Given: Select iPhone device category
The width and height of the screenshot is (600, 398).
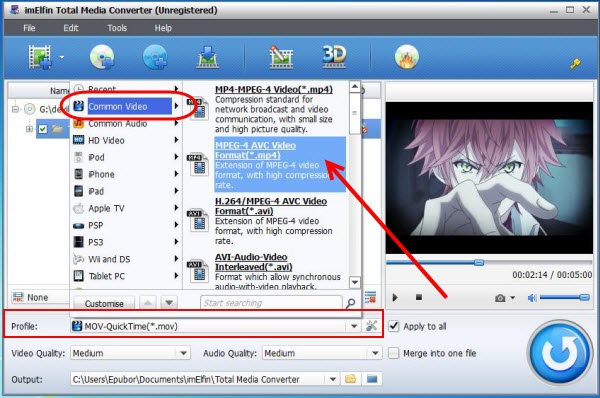Looking at the screenshot, I should click(126, 174).
